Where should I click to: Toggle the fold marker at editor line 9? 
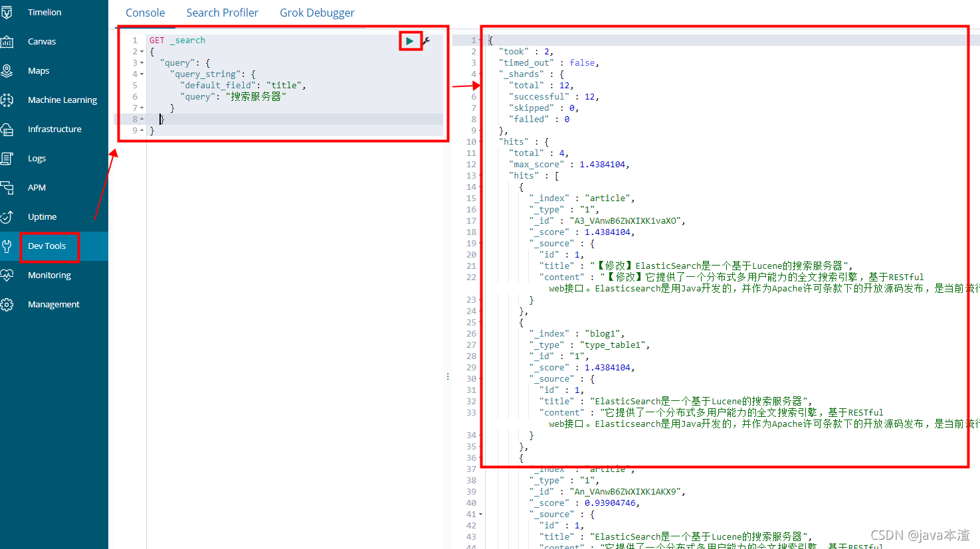click(142, 131)
